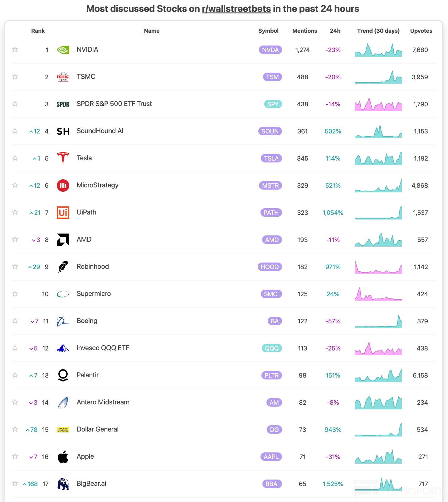
Task: Click the MicroStrategy red logo icon
Action: tap(63, 186)
